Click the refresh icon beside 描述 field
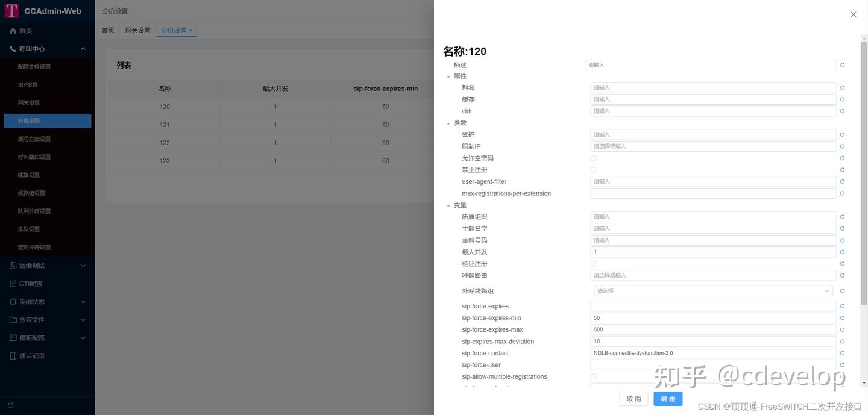Viewport: 868px width, 415px height. 841,64
